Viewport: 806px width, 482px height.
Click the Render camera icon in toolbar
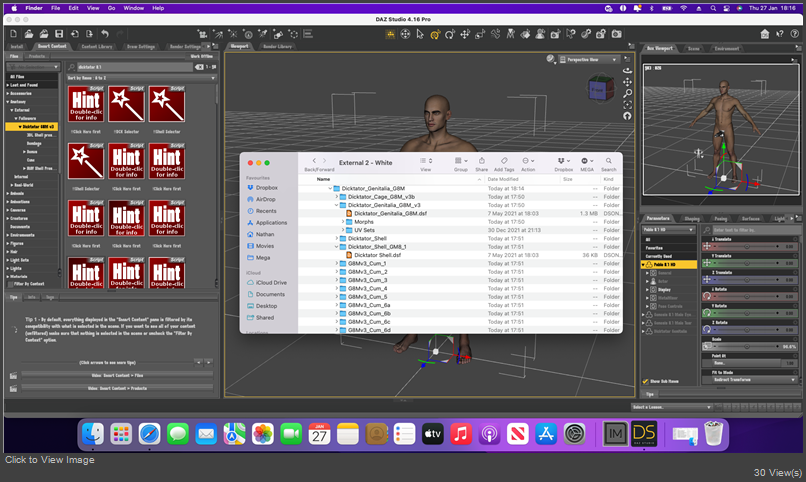(616, 34)
